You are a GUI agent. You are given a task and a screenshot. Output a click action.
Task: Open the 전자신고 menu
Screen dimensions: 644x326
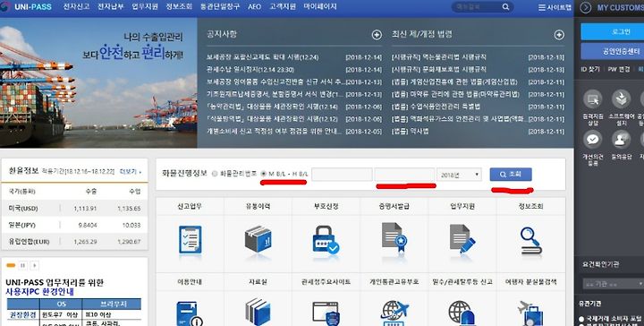coord(76,7)
